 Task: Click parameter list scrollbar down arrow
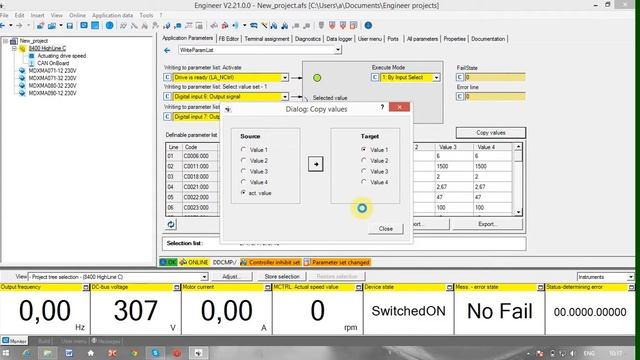pos(518,212)
